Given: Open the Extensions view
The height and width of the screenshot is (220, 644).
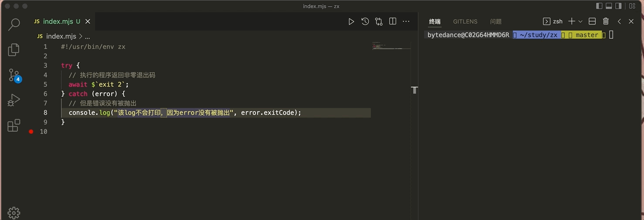Looking at the screenshot, I should [x=14, y=125].
